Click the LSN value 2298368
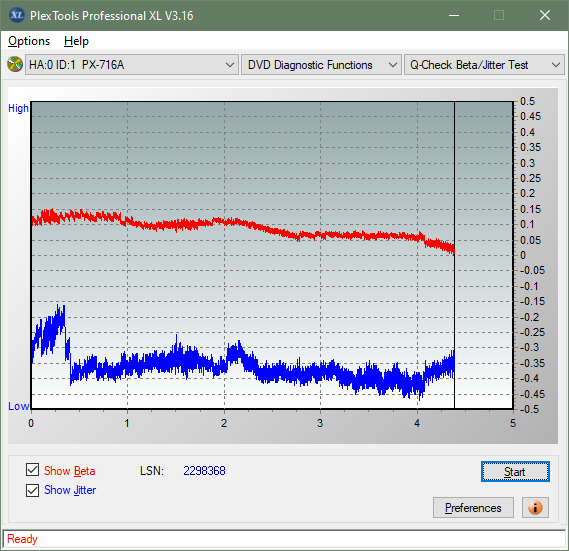Viewport: 569px width, 551px height. coord(204,471)
